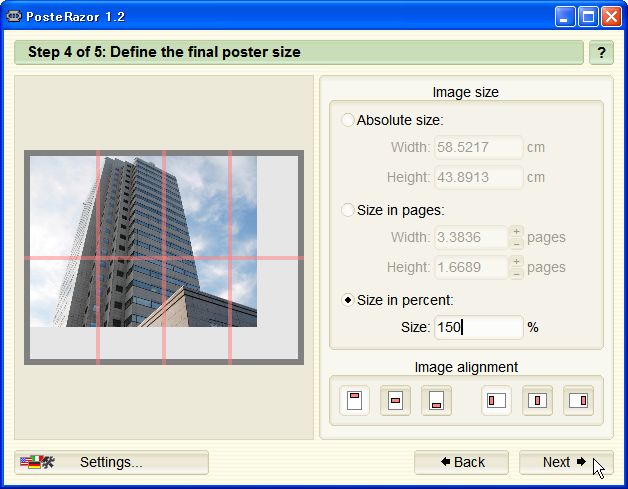The image size is (628, 489).
Task: Align image to left side
Action: pyautogui.click(x=496, y=400)
